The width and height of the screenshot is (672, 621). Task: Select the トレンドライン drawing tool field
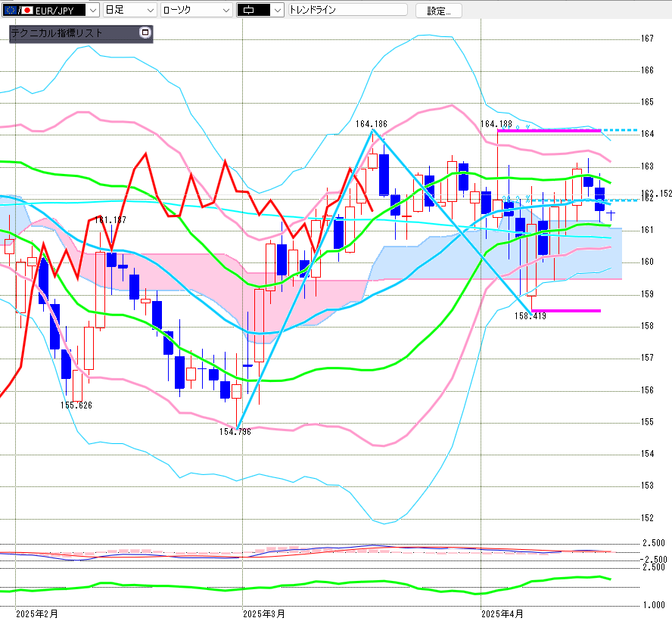pos(347,9)
